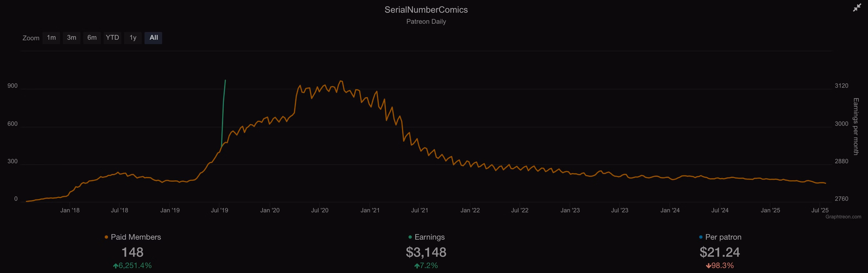This screenshot has width=868, height=273.
Task: Click the Jul '20 x-axis label
Action: tap(320, 210)
